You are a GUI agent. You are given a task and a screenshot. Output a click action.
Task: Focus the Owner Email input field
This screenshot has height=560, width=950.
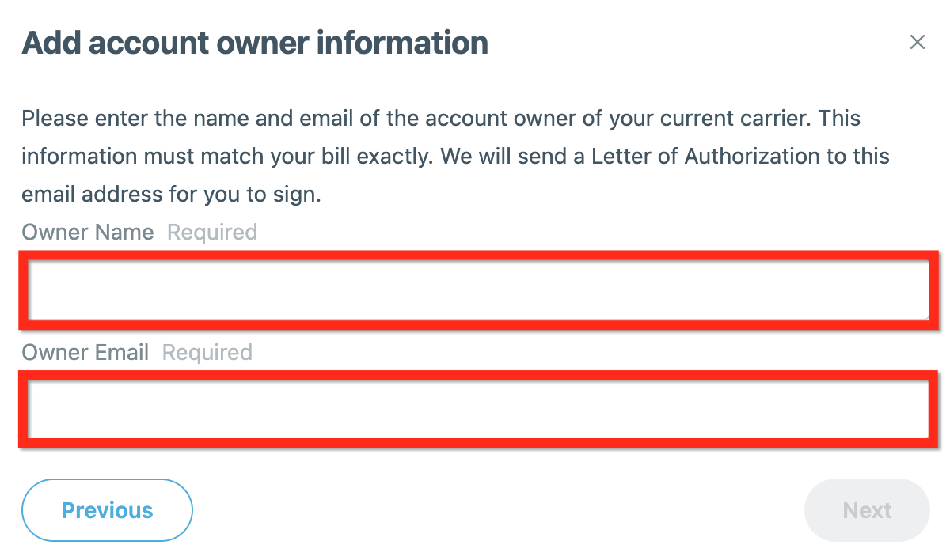(478, 409)
